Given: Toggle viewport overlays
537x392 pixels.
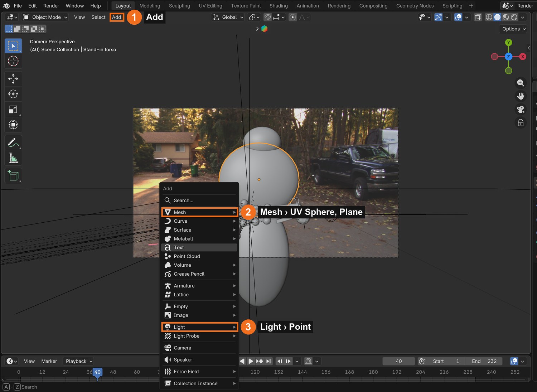Looking at the screenshot, I should [458, 17].
